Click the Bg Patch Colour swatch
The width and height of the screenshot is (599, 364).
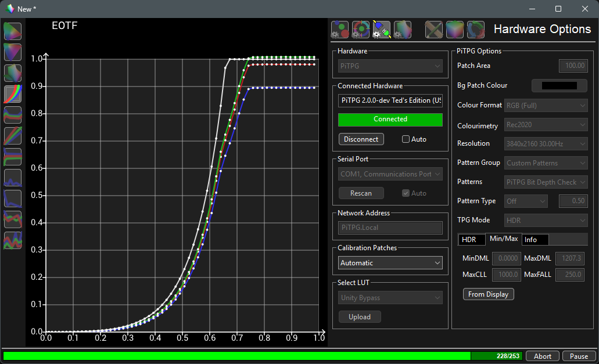pyautogui.click(x=559, y=85)
